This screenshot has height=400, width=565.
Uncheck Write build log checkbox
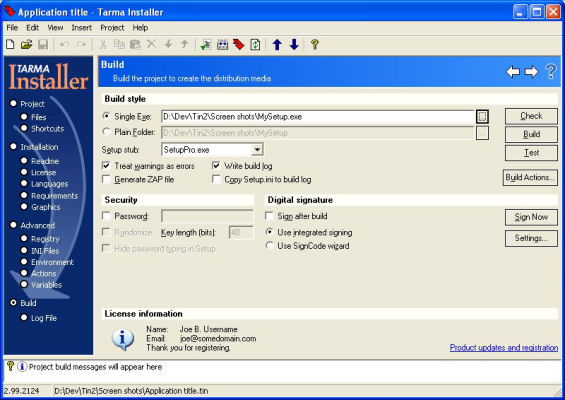[x=216, y=166]
